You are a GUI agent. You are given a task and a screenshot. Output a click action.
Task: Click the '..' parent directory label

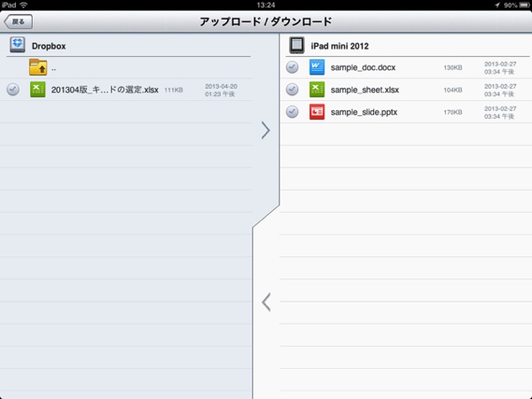tap(53, 69)
